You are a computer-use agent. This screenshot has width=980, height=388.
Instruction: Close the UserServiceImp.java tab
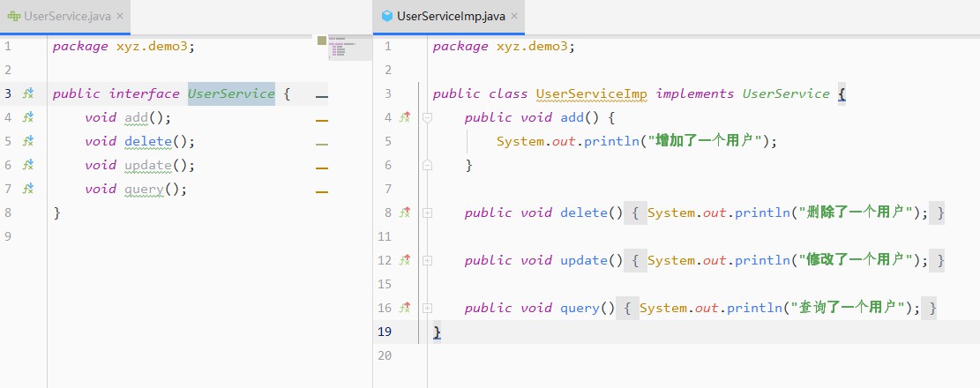[514, 16]
